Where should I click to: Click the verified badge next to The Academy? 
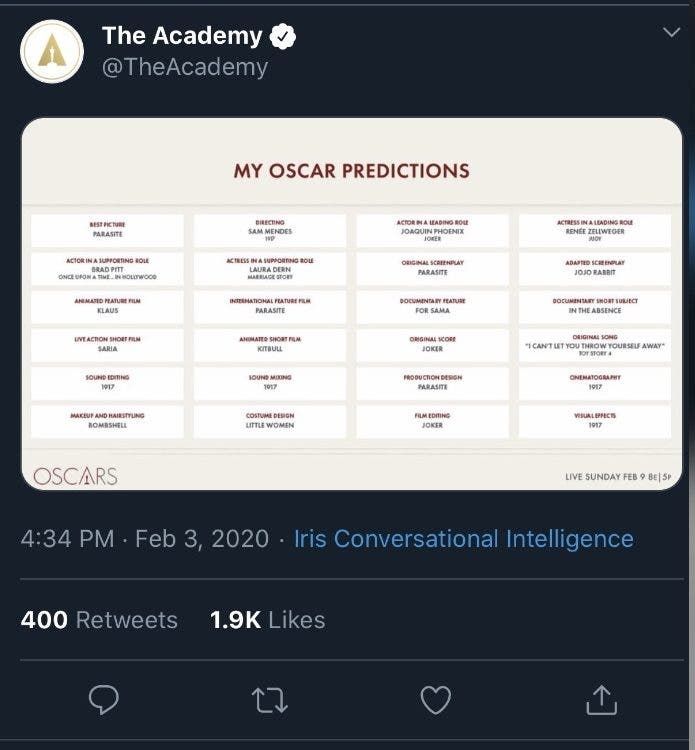[x=284, y=37]
